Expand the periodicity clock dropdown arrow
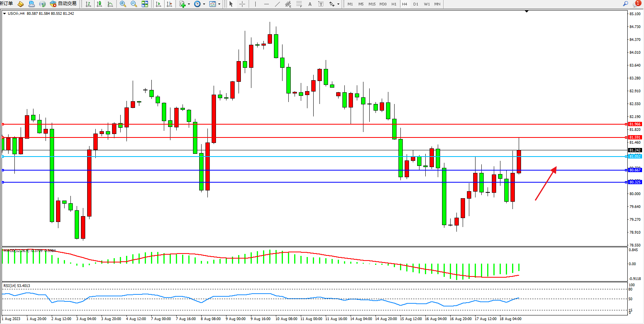The height and width of the screenshot is (324, 644). [x=204, y=4]
